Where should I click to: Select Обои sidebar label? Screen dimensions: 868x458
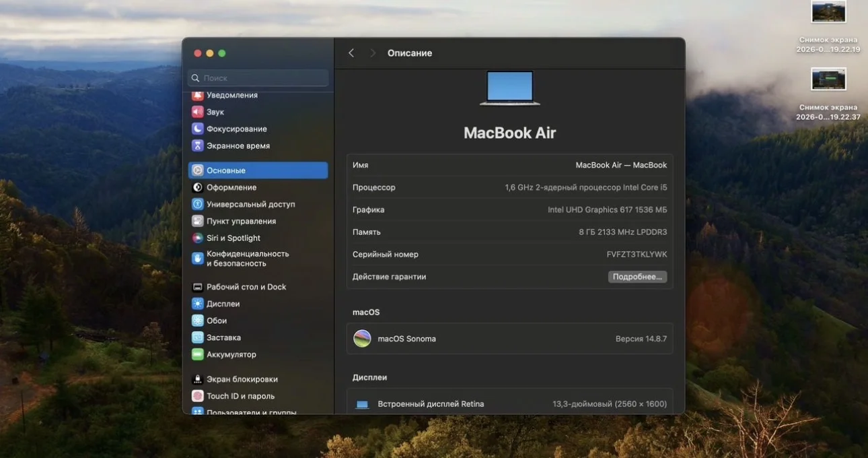click(x=217, y=321)
